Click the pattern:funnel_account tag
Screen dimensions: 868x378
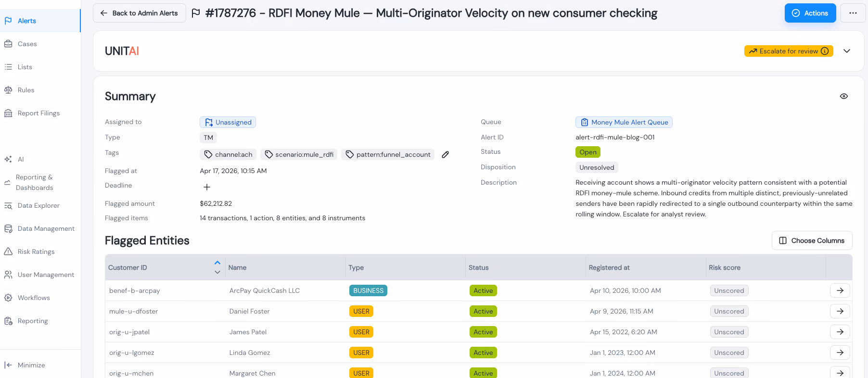point(388,154)
